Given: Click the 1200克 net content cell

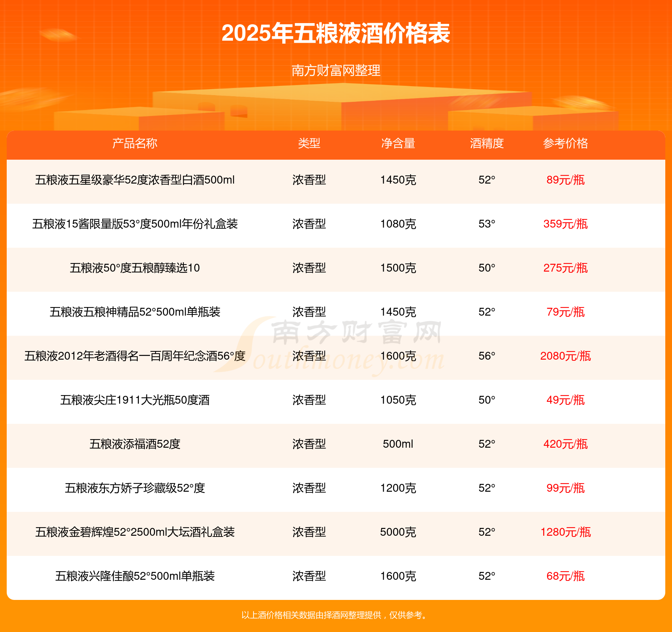Looking at the screenshot, I should pyautogui.click(x=398, y=488).
